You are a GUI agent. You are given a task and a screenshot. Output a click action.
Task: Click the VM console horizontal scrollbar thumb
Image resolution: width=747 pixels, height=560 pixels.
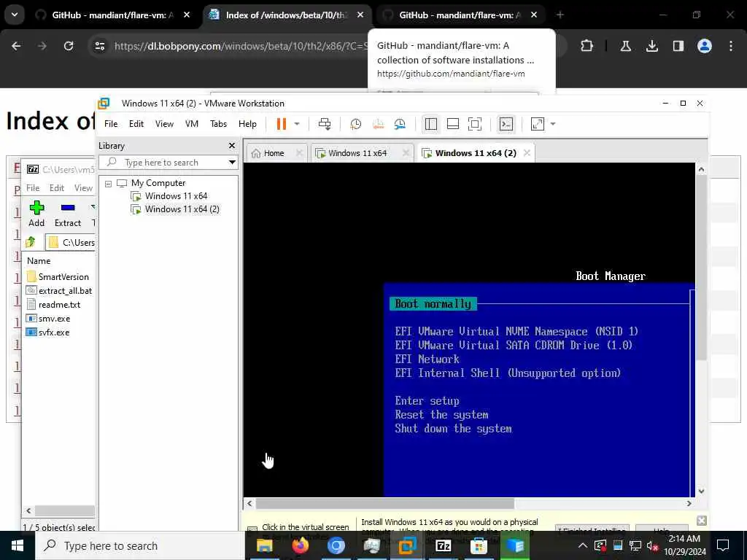[x=385, y=503]
